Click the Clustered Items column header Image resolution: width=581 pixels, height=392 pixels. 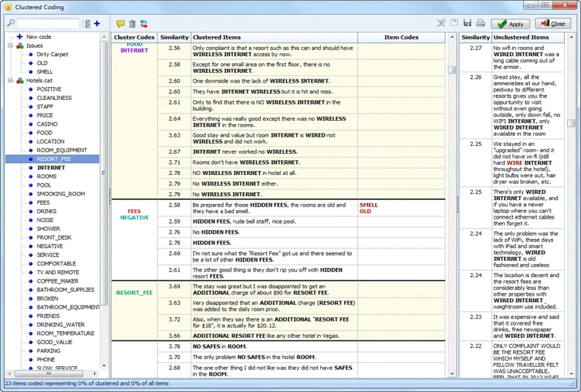[217, 37]
